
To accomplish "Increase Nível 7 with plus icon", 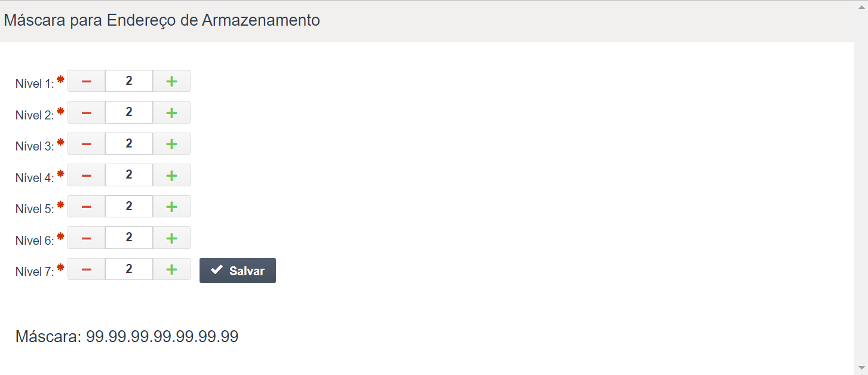I will 171,269.
